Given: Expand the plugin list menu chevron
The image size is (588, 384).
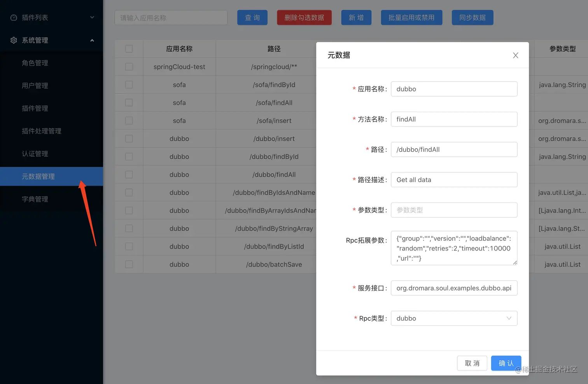Looking at the screenshot, I should [92, 17].
